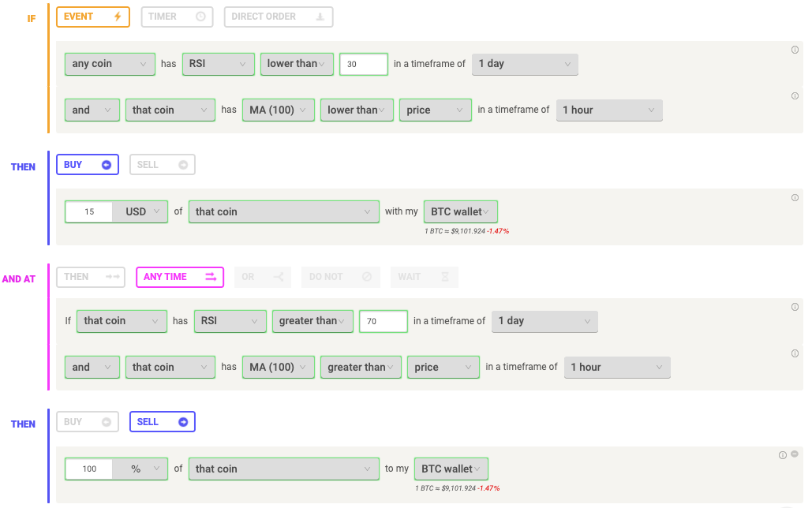Click info icon on the 15 USD buy row
Image resolution: width=812 pixels, height=508 pixels.
(795, 197)
